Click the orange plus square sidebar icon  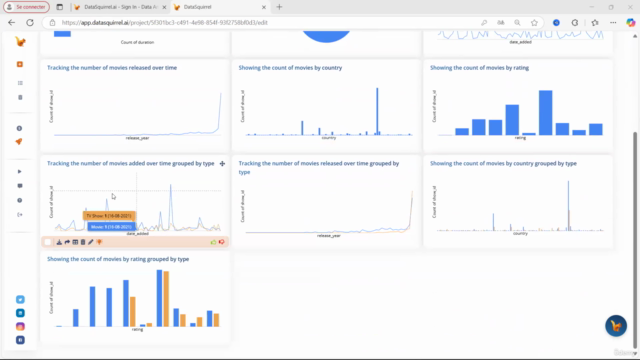[20, 64]
